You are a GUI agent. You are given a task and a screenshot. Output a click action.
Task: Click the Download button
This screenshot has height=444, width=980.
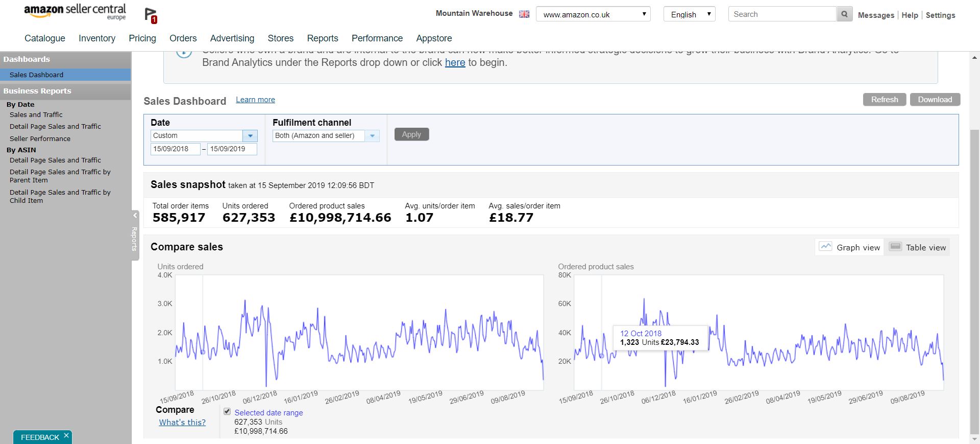coord(935,99)
